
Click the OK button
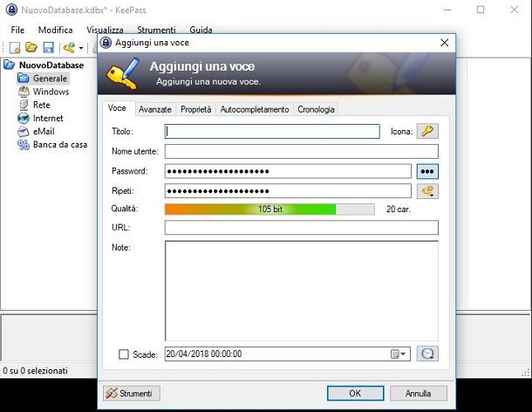(x=355, y=394)
